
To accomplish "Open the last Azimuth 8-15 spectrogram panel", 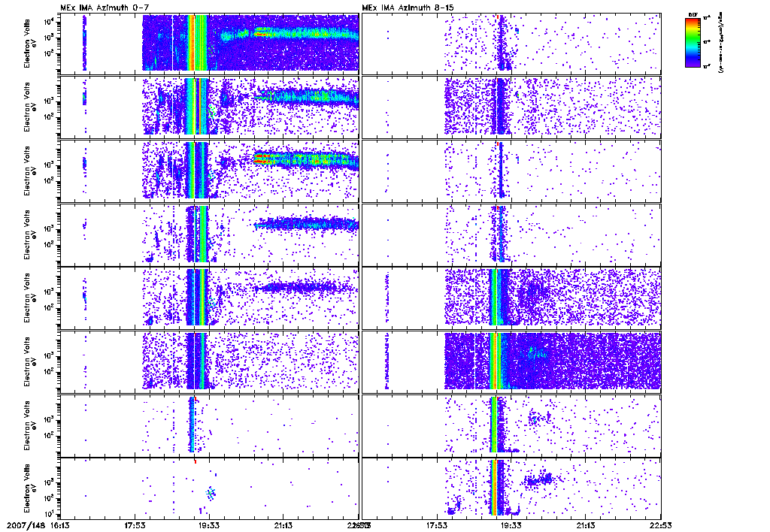I will click(511, 489).
